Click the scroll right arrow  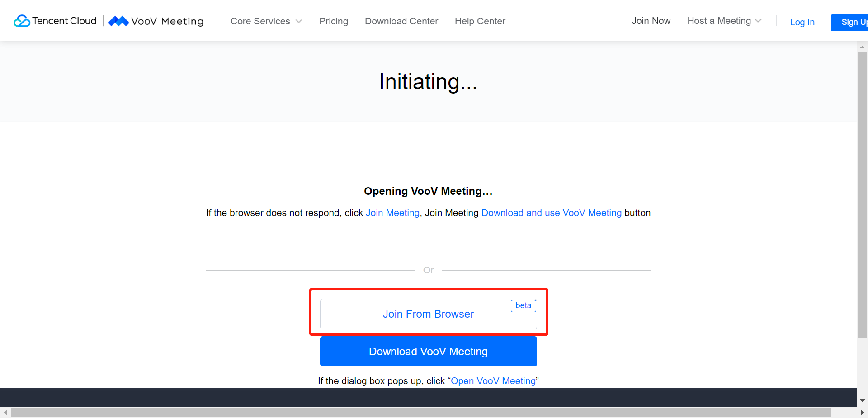pos(862,412)
